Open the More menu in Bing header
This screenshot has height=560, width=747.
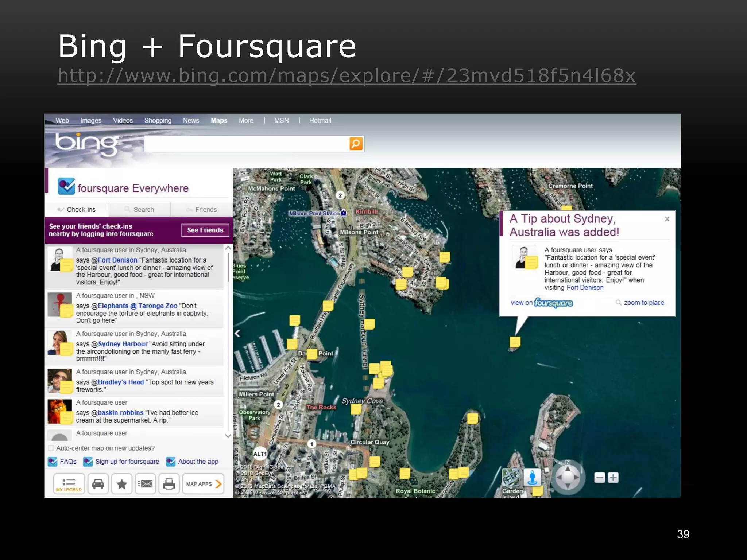[246, 120]
